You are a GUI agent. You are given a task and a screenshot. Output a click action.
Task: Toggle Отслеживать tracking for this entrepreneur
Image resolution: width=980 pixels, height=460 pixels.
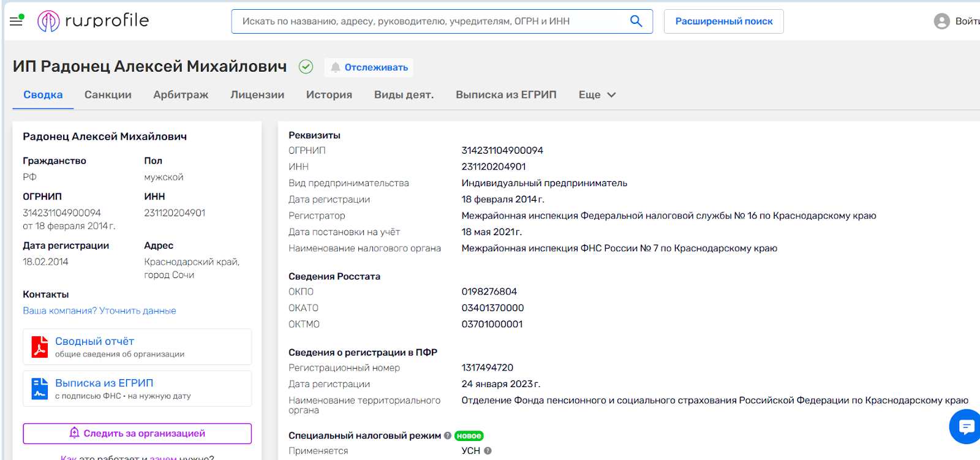click(x=369, y=67)
